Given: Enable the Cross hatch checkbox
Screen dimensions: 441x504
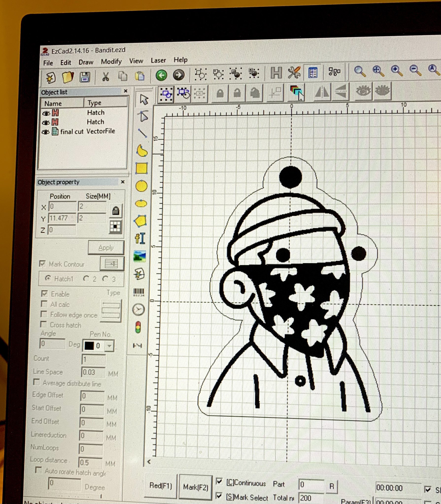Looking at the screenshot, I should coord(43,325).
